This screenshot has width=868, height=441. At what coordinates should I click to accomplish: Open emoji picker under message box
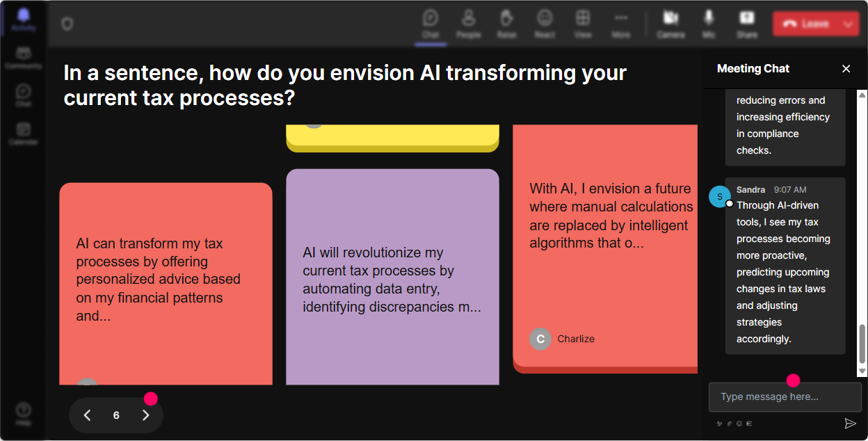coord(739,423)
